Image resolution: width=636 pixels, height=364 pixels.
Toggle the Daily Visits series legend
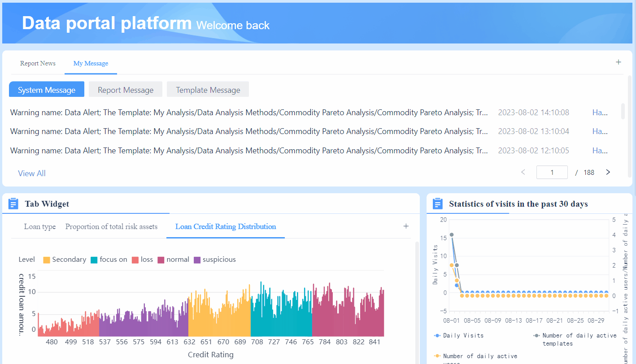459,335
